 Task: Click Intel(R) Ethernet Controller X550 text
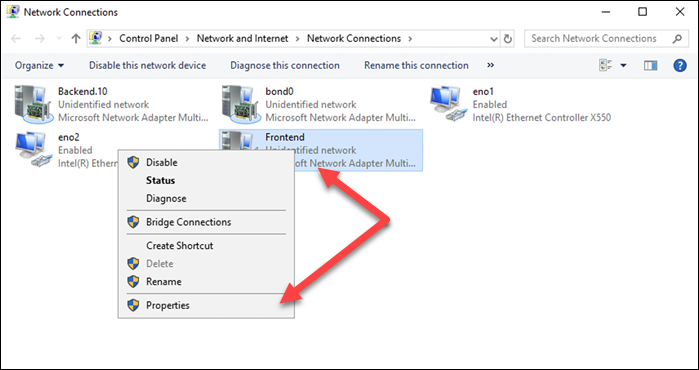542,118
